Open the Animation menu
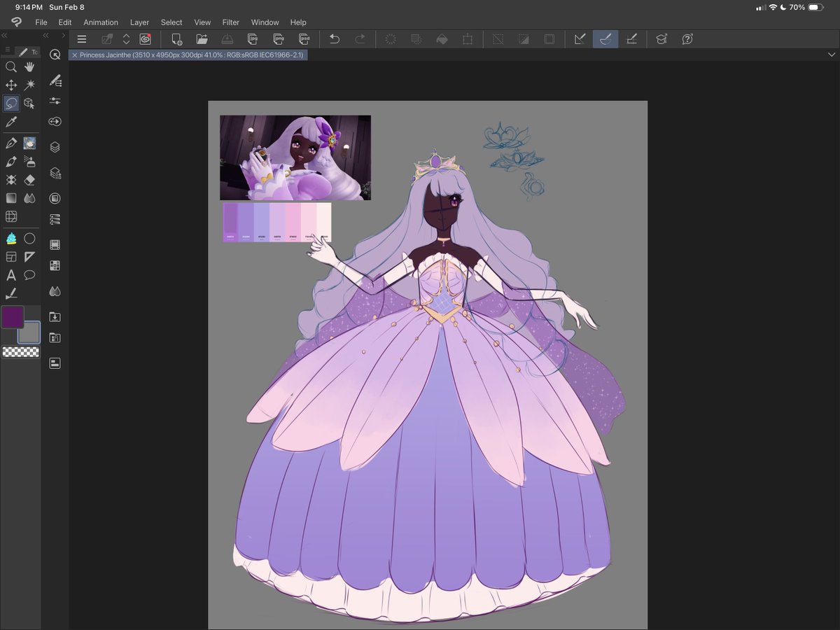 pyautogui.click(x=101, y=22)
